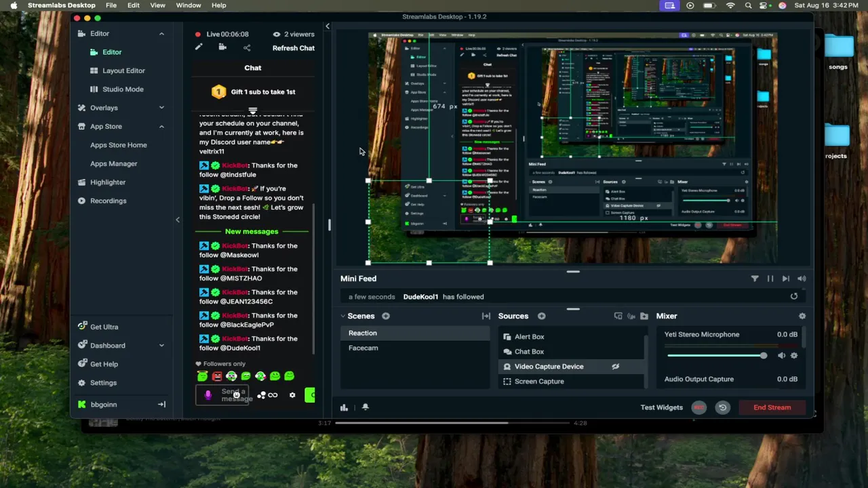
Task: Click the chat message input field
Action: (x=222, y=394)
